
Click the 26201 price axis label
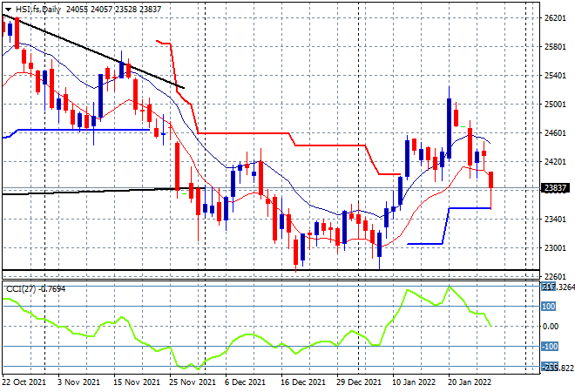coord(555,18)
